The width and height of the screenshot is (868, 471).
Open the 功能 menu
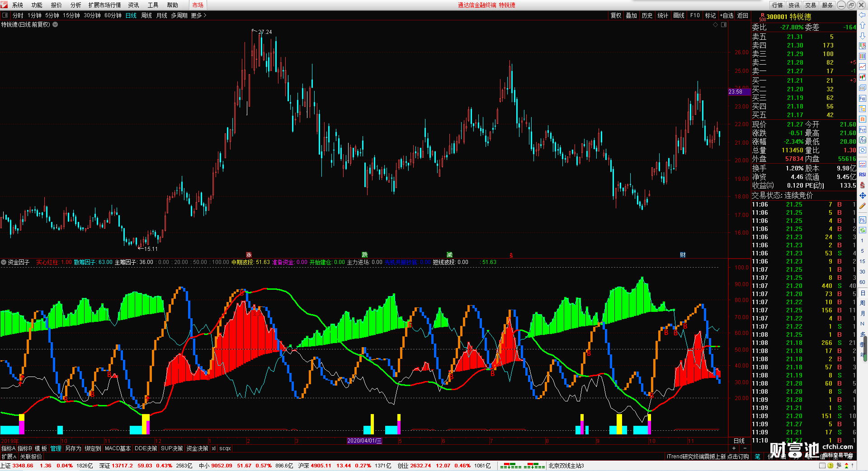(x=37, y=5)
